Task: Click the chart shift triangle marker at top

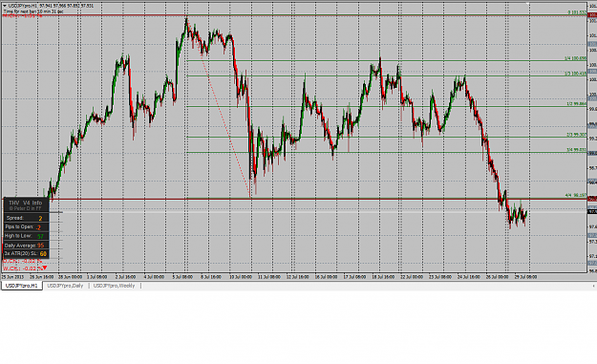Action: point(528,4)
